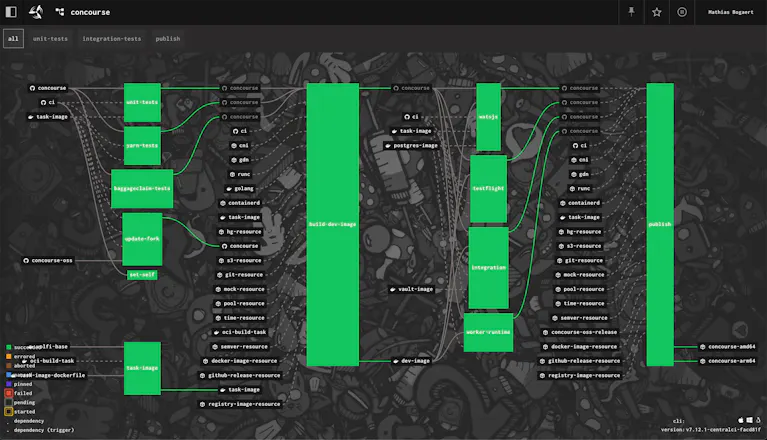This screenshot has width=767, height=440.
Task: Click the 'cli:' label
Action: tap(679, 421)
